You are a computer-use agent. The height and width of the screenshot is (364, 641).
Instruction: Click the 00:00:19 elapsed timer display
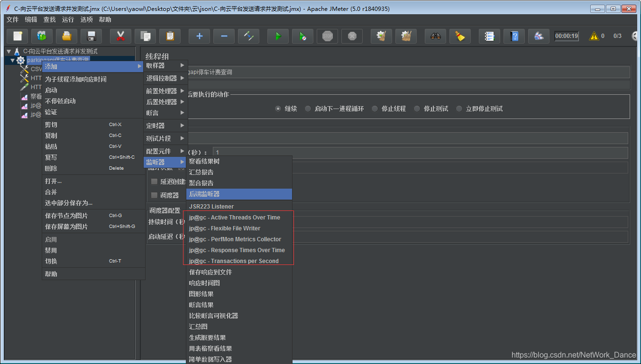click(x=567, y=36)
